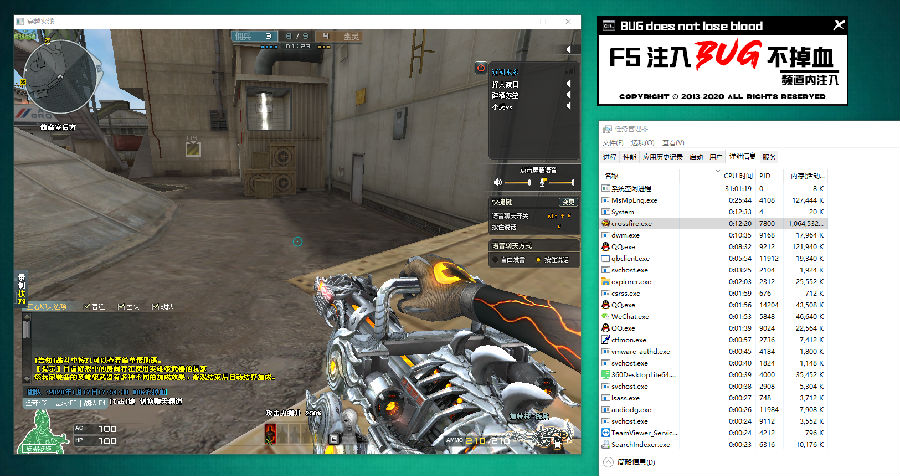Viewport: 900px width, 476px height.
Task: Click the console icon in BUG popup title
Action: point(608,25)
